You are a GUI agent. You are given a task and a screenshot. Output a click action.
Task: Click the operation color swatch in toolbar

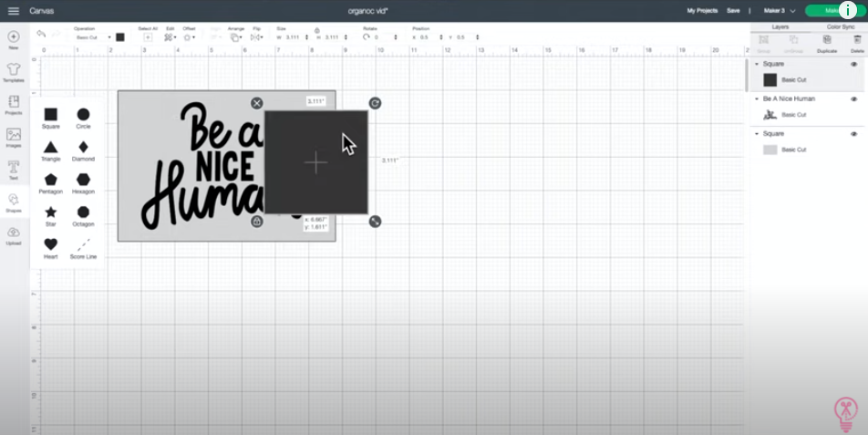click(120, 37)
